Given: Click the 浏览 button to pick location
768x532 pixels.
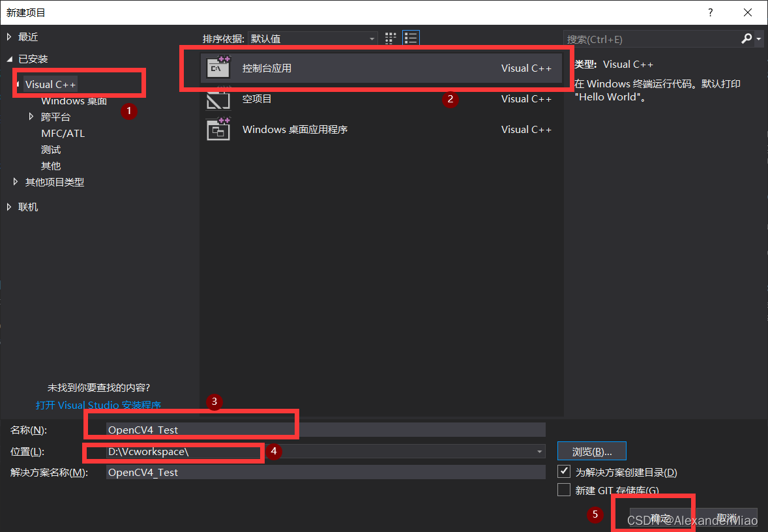Looking at the screenshot, I should [591, 451].
